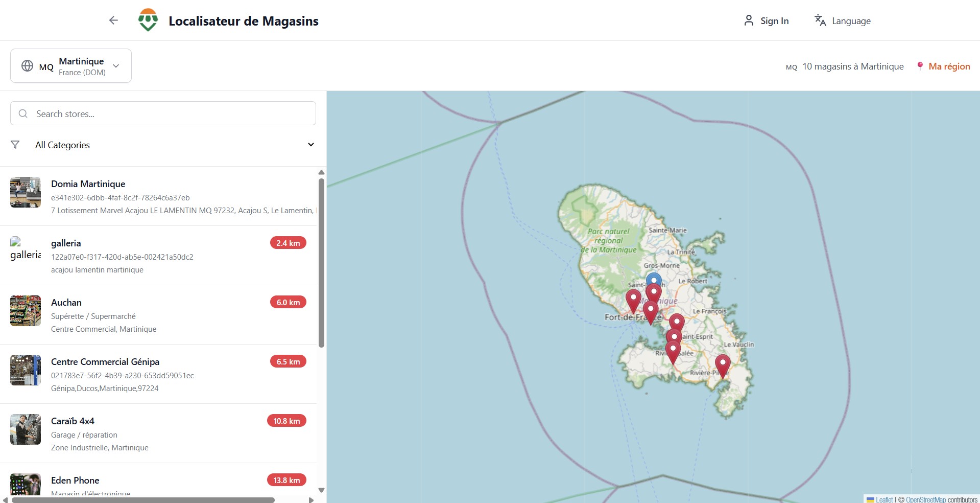Select the Caraïb 4x4 store name
980x503 pixels.
coord(73,421)
